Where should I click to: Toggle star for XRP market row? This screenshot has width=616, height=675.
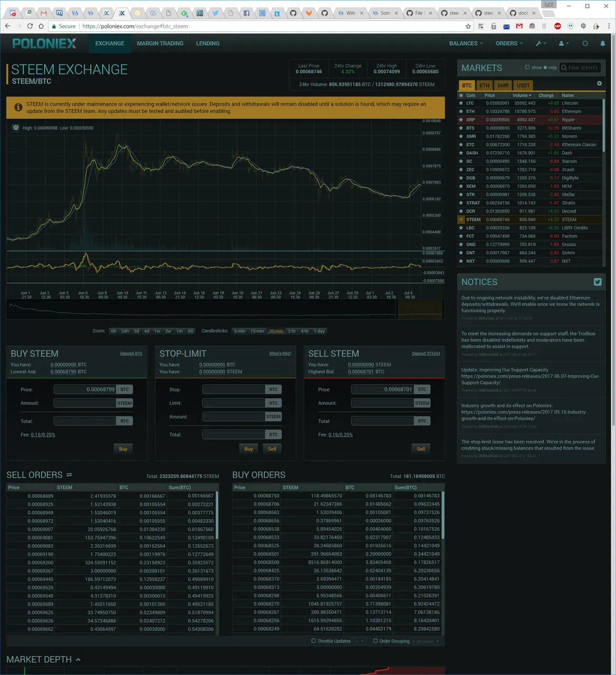(x=461, y=120)
